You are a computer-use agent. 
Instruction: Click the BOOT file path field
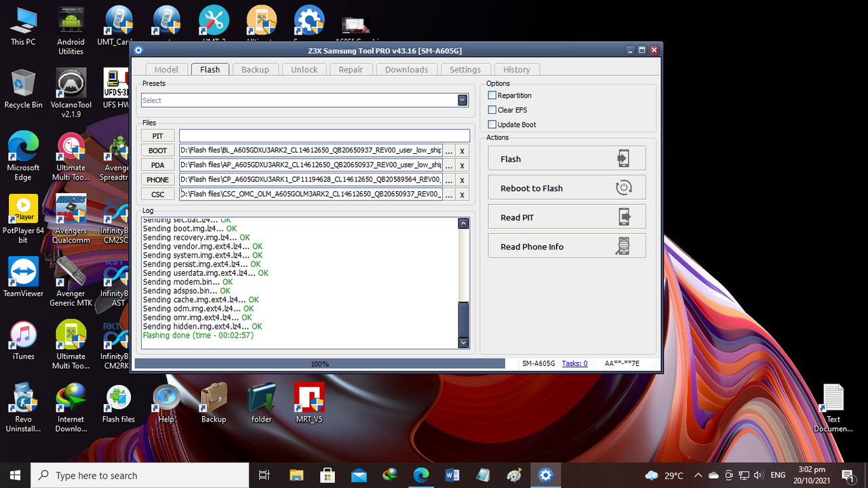point(311,150)
